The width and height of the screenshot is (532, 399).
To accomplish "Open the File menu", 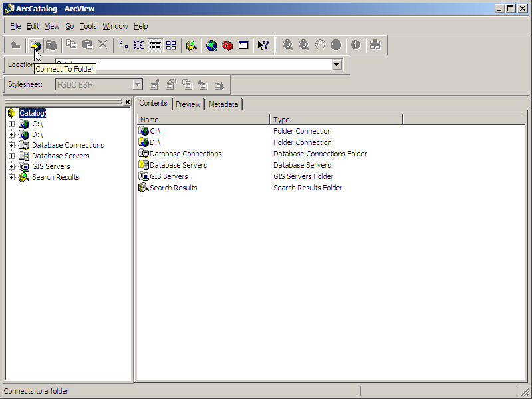I will click(15, 26).
